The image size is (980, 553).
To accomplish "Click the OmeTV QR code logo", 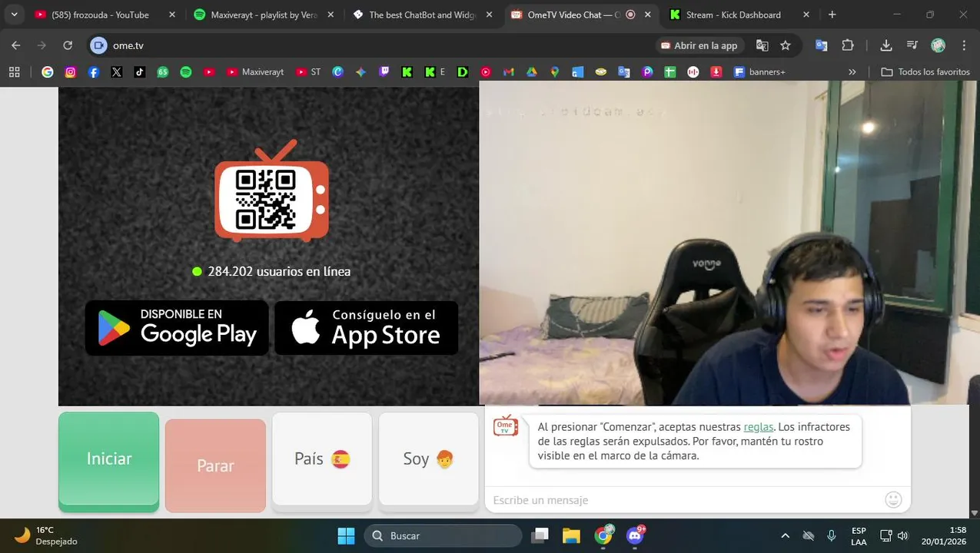I will tap(271, 192).
